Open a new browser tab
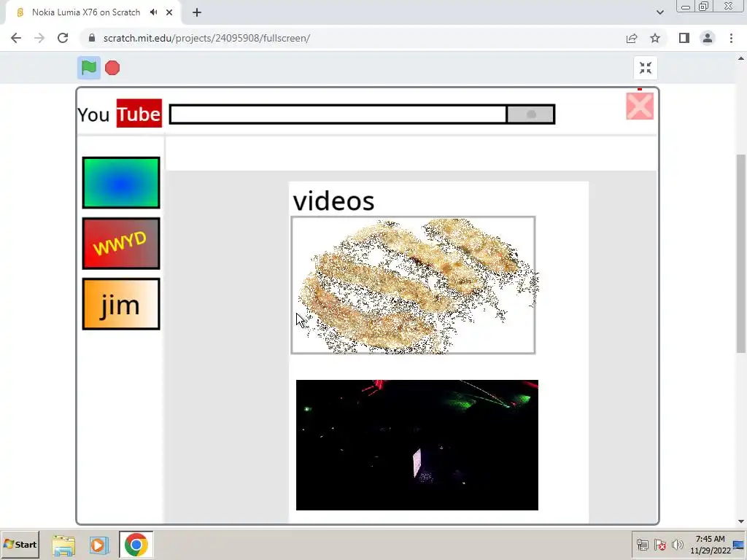Screen dimensions: 747x560 pyautogui.click(x=197, y=12)
